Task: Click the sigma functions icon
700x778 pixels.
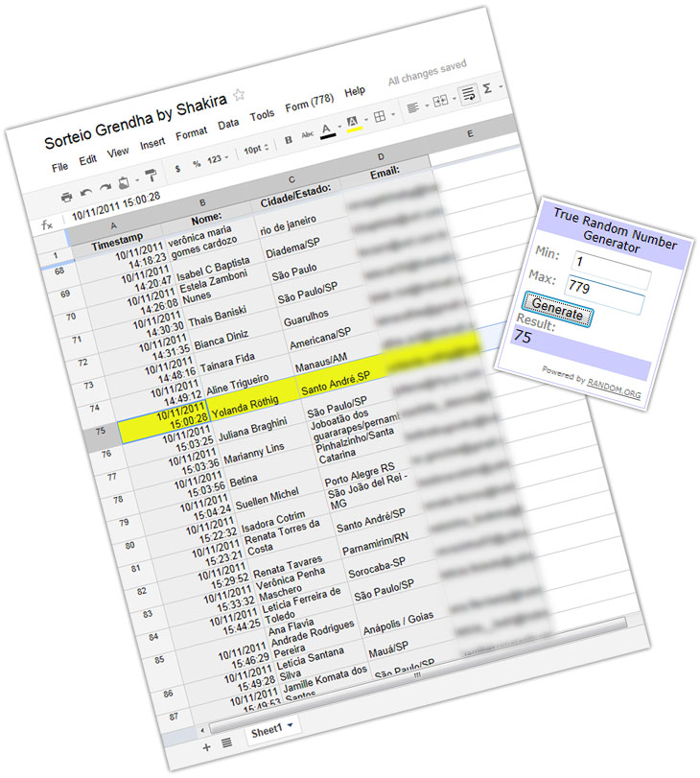Action: pos(488,89)
